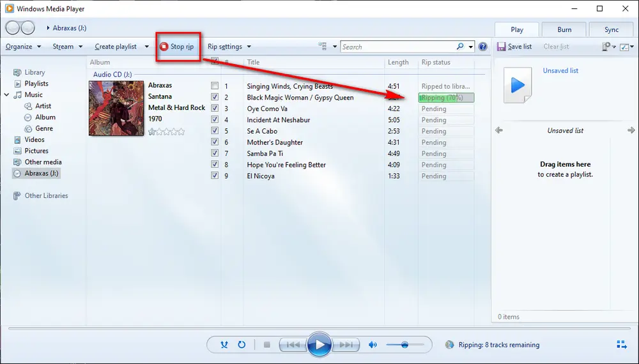Open Other Libraries icon

click(17, 196)
